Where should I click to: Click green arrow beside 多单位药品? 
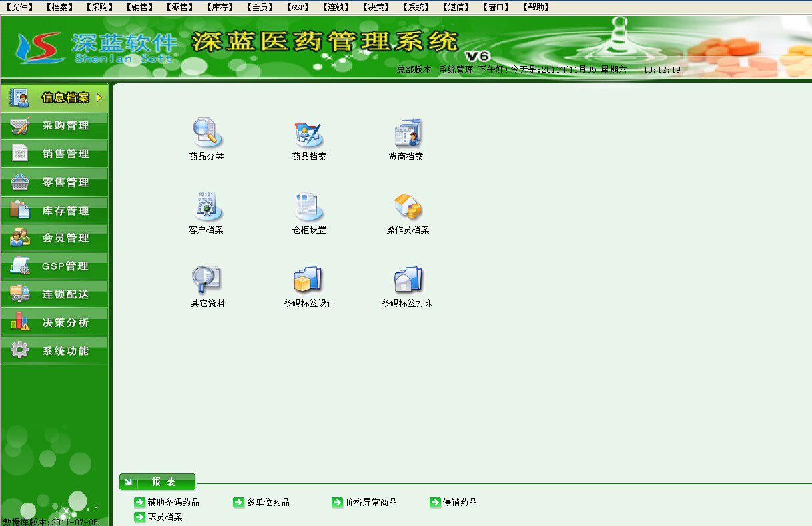tap(238, 502)
